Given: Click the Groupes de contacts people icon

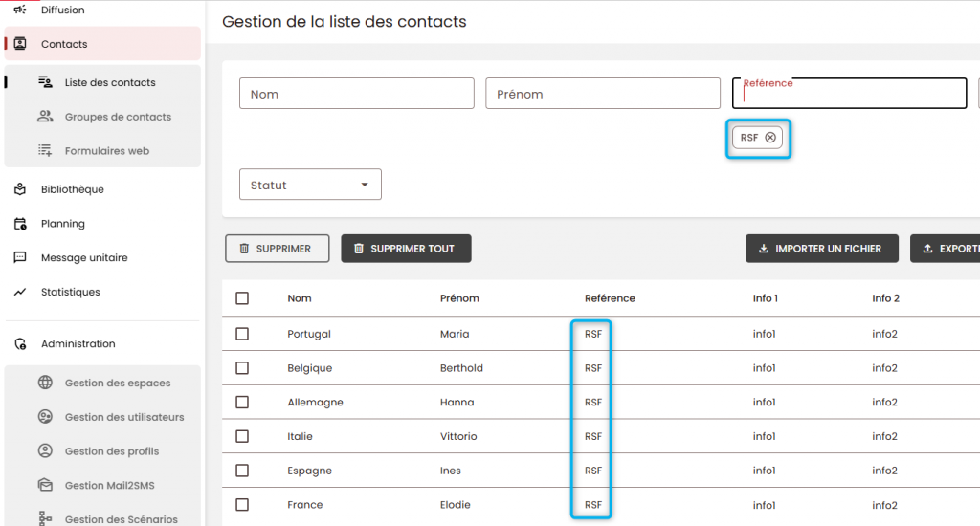Looking at the screenshot, I should (45, 116).
